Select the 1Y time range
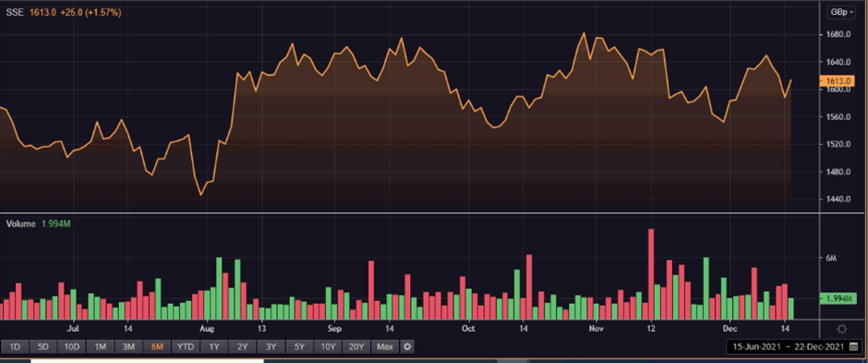The height and width of the screenshot is (363, 868). point(213,347)
